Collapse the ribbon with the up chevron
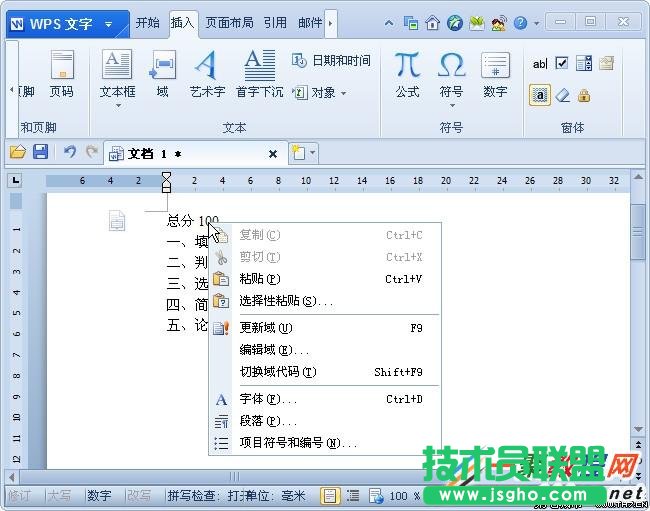 click(x=389, y=23)
